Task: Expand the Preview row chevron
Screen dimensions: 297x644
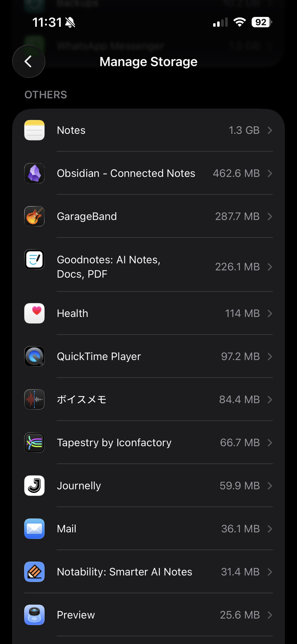Action: click(x=270, y=615)
